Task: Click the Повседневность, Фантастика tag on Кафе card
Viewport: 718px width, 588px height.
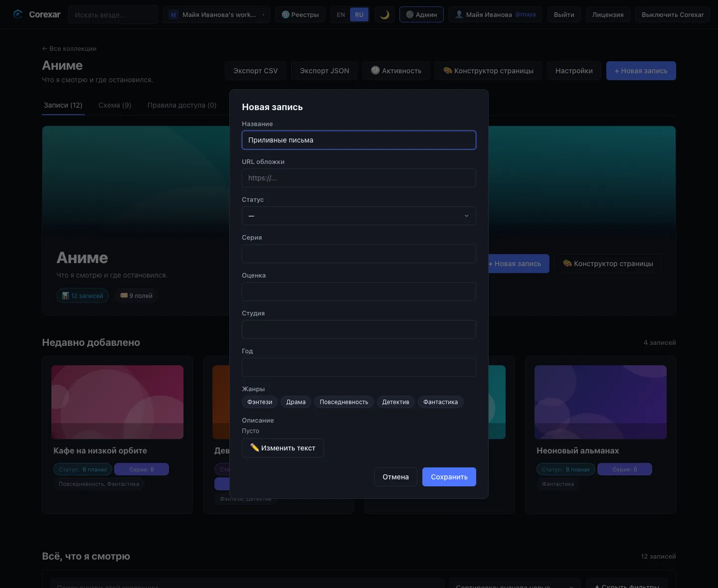Action: tap(99, 484)
